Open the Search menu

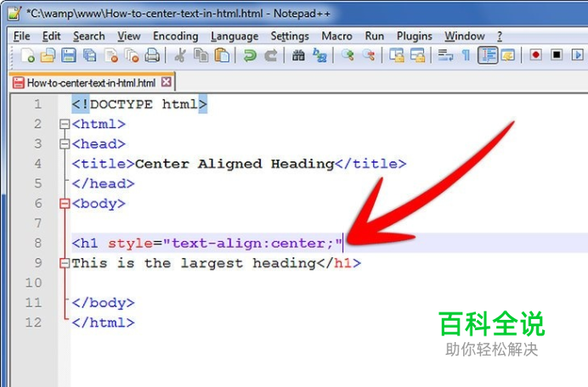tap(89, 36)
